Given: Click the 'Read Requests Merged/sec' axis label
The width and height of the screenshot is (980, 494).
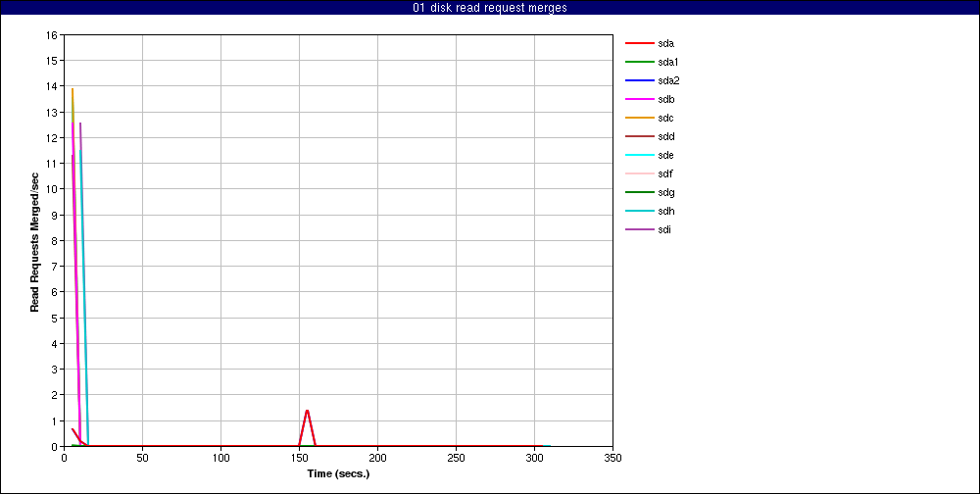Looking at the screenshot, I should coord(35,241).
